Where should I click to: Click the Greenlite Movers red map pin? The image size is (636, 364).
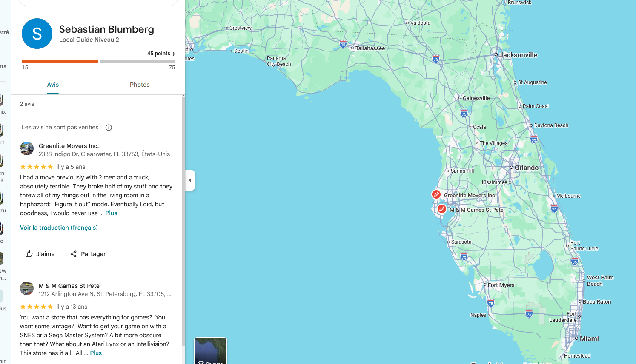point(436,195)
